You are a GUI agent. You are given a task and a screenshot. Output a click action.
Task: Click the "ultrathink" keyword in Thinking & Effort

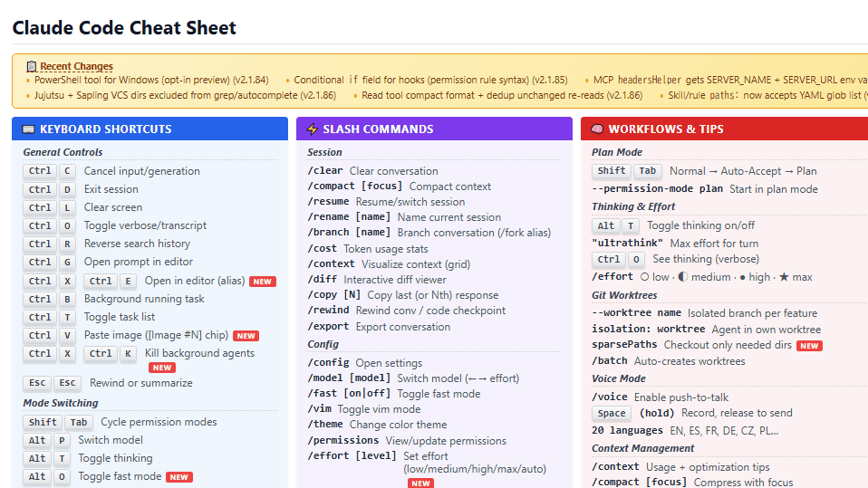pos(627,244)
